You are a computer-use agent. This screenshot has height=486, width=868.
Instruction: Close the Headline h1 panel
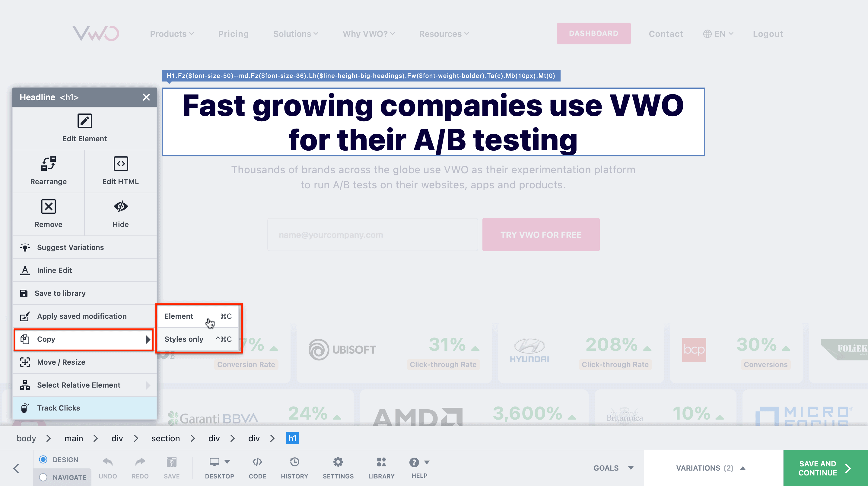point(146,97)
